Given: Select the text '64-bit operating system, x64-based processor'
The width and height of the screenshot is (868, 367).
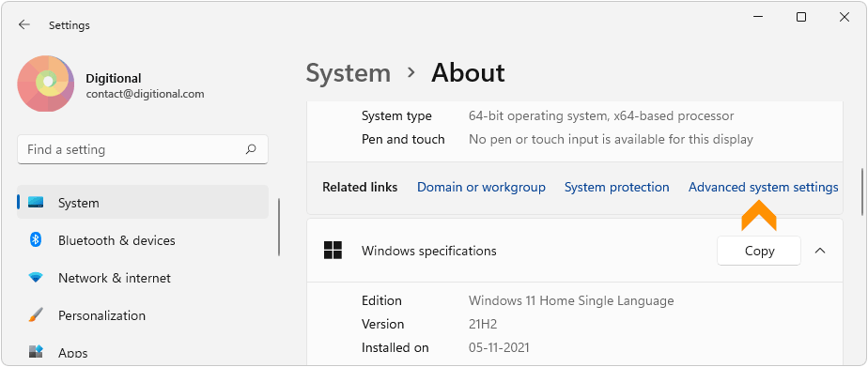Looking at the screenshot, I should point(601,116).
